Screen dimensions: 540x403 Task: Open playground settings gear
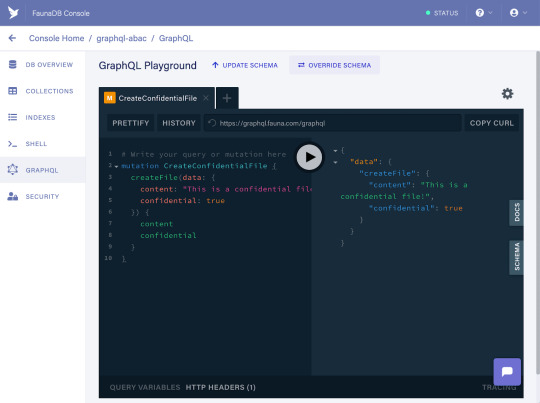point(507,94)
